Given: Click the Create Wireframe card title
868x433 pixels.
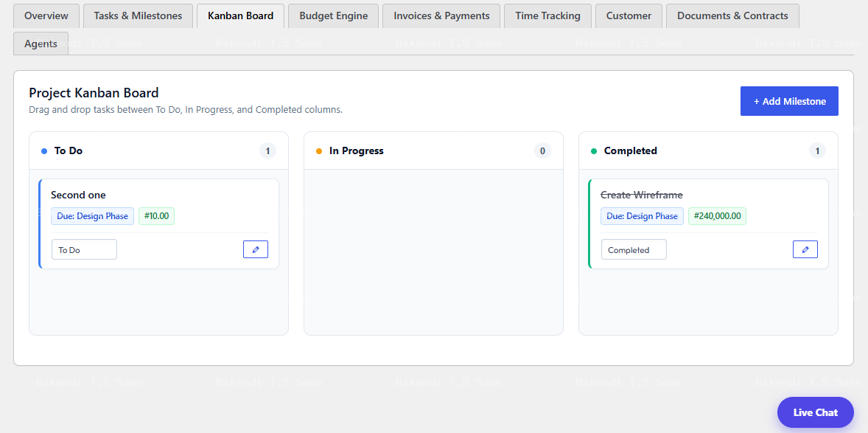Looking at the screenshot, I should (642, 195).
